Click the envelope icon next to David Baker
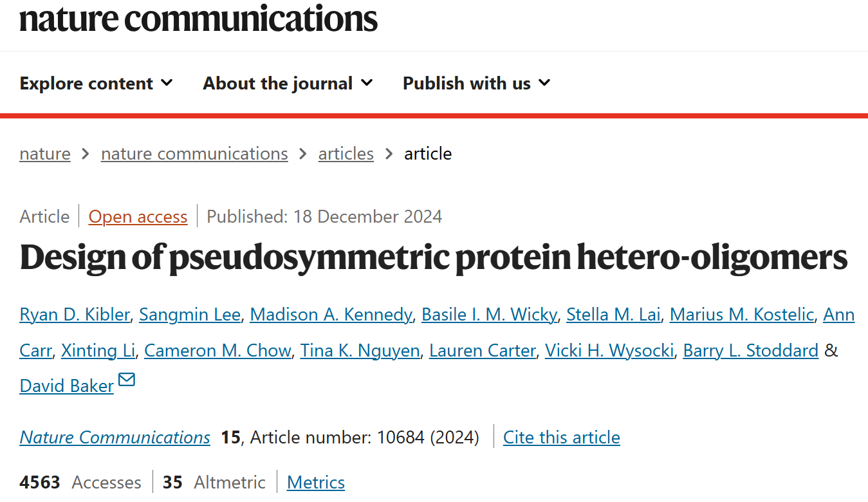Image resolution: width=868 pixels, height=502 pixels. pos(127,380)
